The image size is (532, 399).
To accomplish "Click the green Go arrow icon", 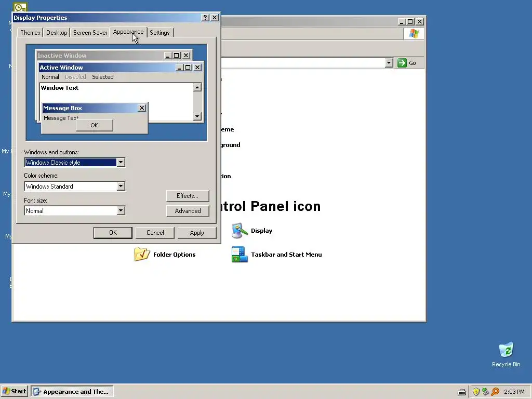I will (402, 63).
